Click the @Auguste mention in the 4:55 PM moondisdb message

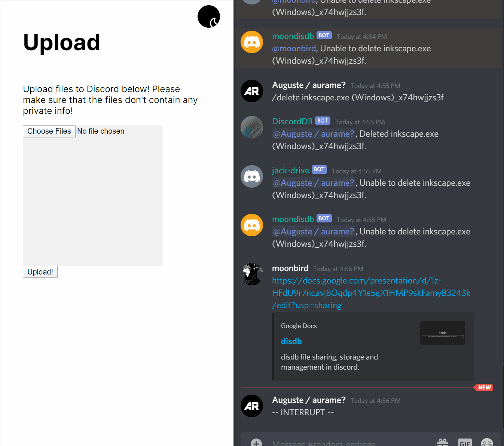[314, 232]
